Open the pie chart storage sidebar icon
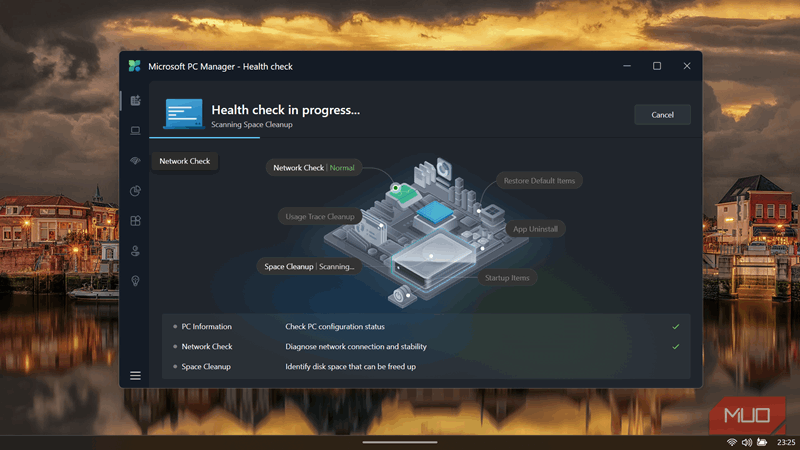This screenshot has height=450, width=800. click(x=135, y=191)
